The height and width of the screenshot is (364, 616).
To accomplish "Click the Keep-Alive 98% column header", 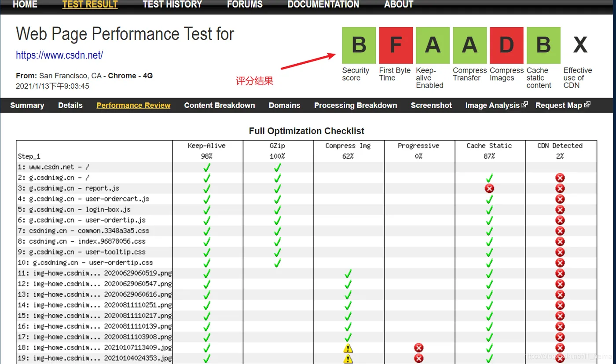I will coord(207,151).
